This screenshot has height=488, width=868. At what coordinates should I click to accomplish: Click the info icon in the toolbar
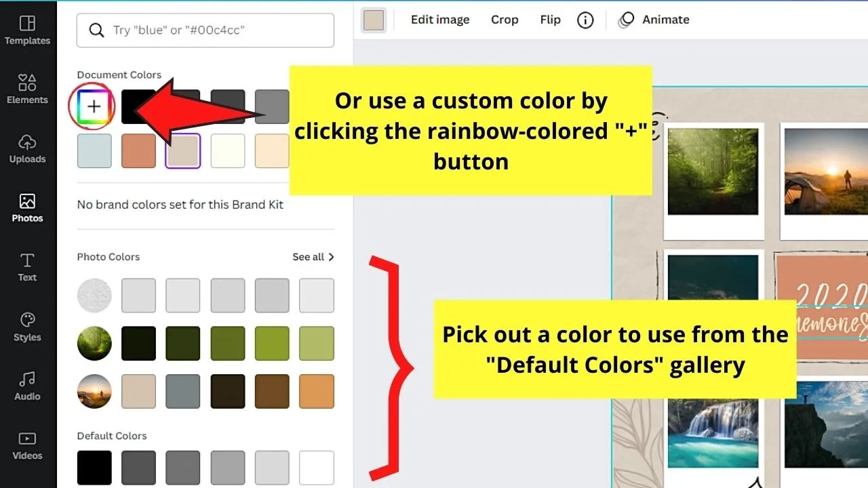[x=585, y=20]
